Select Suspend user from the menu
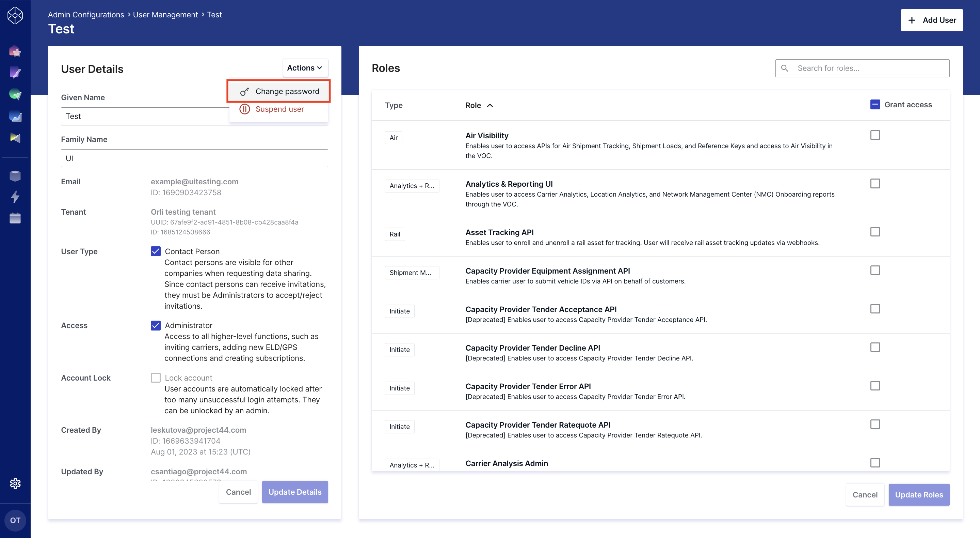 [x=279, y=109]
